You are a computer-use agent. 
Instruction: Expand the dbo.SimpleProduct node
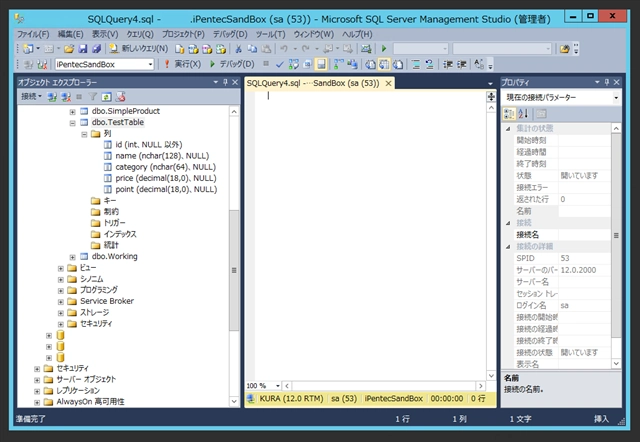pos(72,111)
